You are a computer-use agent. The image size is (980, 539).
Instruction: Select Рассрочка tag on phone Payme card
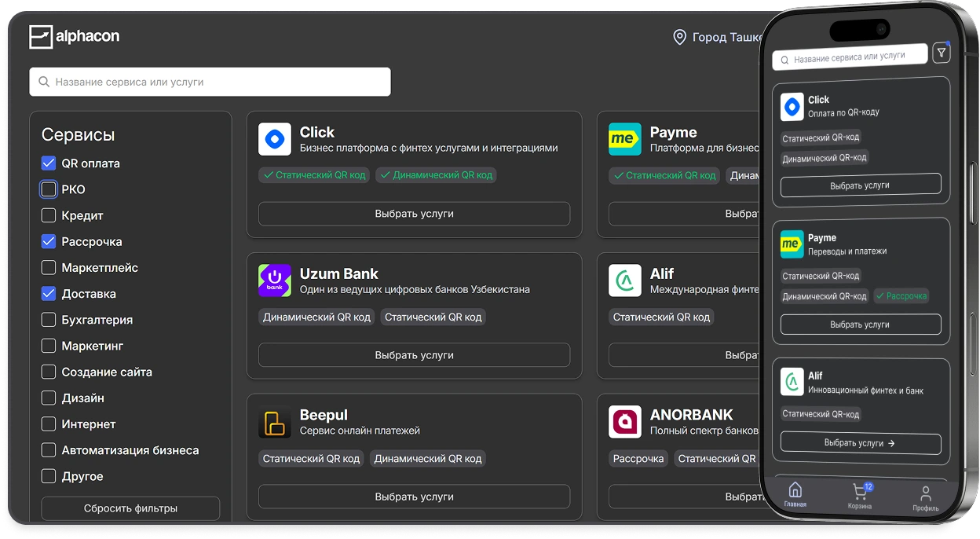pyautogui.click(x=901, y=295)
